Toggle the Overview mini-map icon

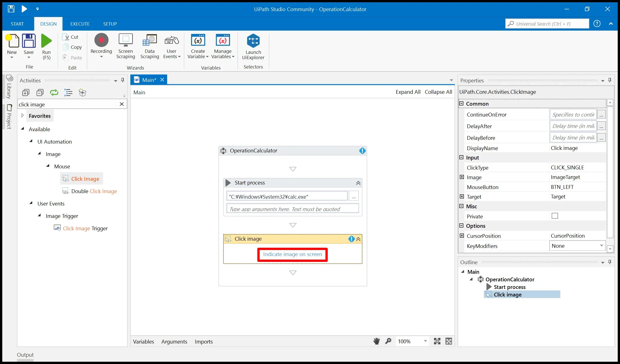(449, 341)
